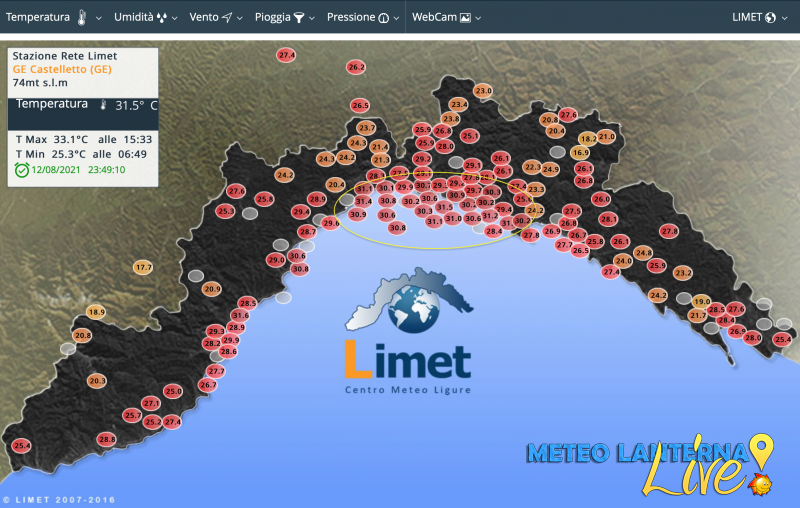Expand the LIMET dropdown chevron
The width and height of the screenshot is (800, 508).
click(x=785, y=18)
